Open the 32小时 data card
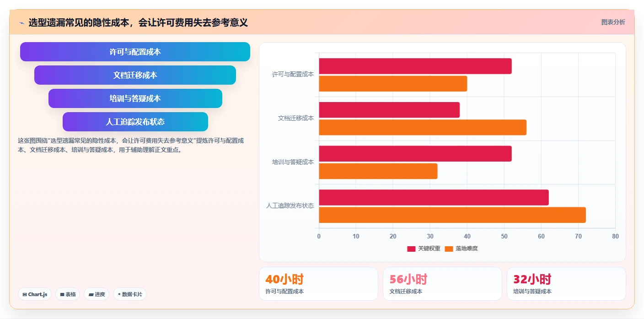 tap(566, 284)
